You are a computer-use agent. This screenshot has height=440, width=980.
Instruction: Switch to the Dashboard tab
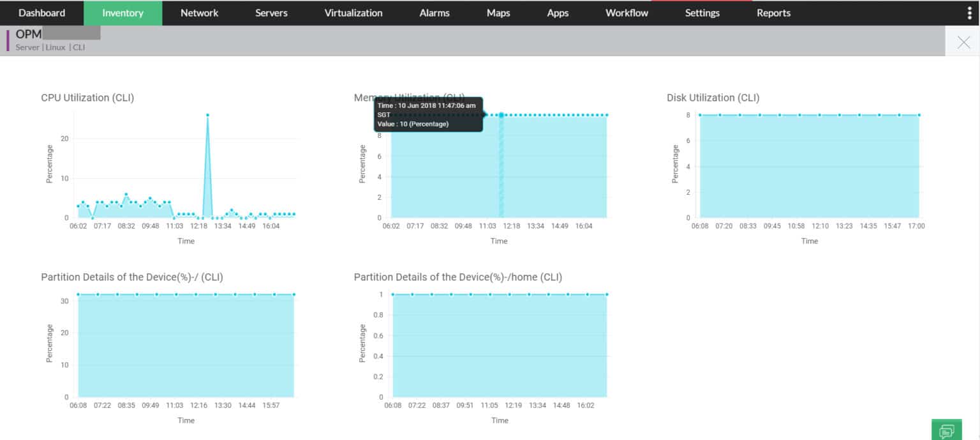[x=41, y=13]
